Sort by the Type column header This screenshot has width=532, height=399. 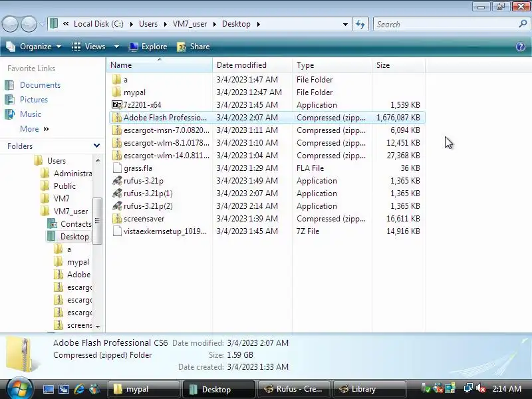point(332,65)
